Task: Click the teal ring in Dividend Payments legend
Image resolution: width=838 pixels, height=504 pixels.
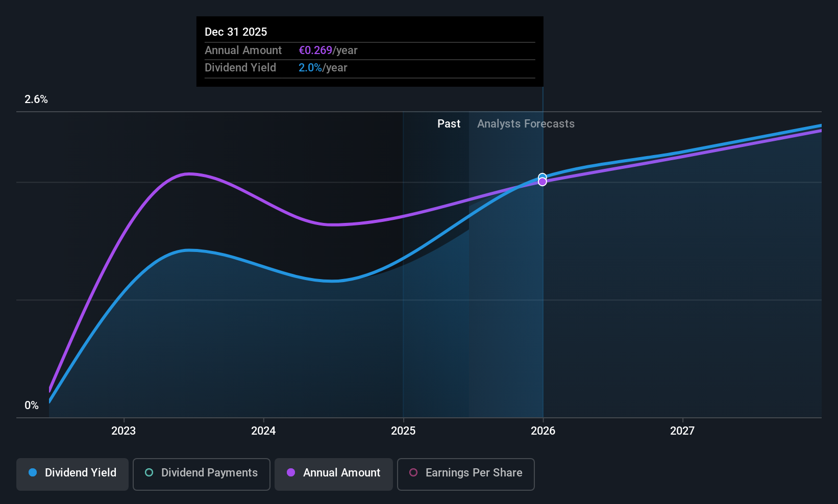Action: [149, 472]
